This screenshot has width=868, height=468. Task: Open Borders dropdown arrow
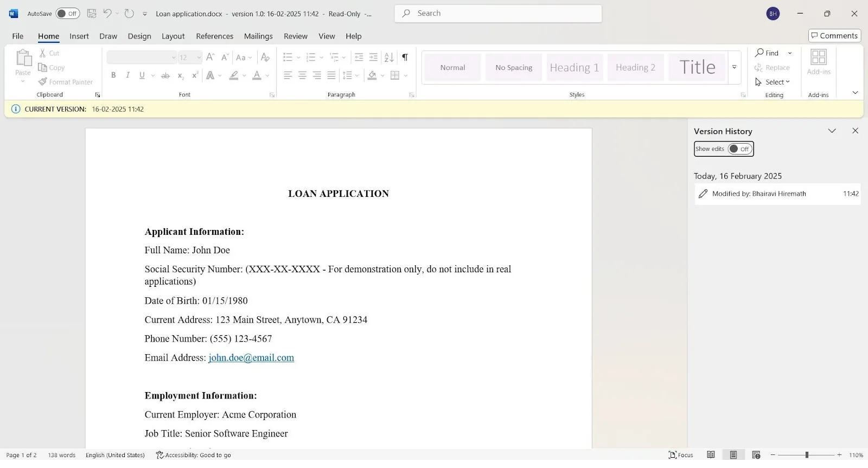point(406,76)
